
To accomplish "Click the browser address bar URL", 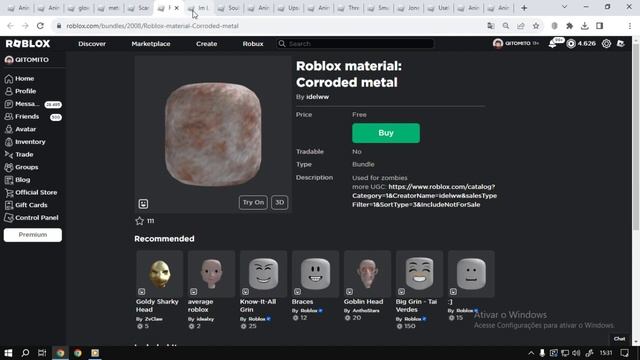I will [x=152, y=26].
